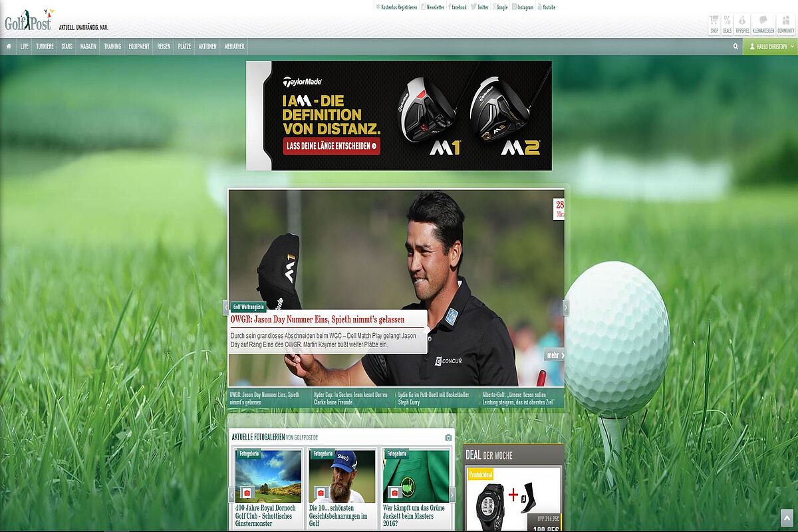798x532 pixels.
Task: Click 'Lass deine Länge entscheiden' button
Action: pyautogui.click(x=331, y=146)
